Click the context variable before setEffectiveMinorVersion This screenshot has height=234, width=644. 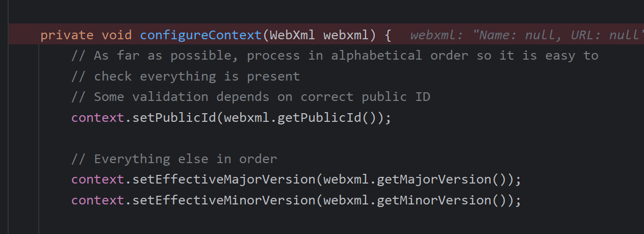[x=98, y=200]
